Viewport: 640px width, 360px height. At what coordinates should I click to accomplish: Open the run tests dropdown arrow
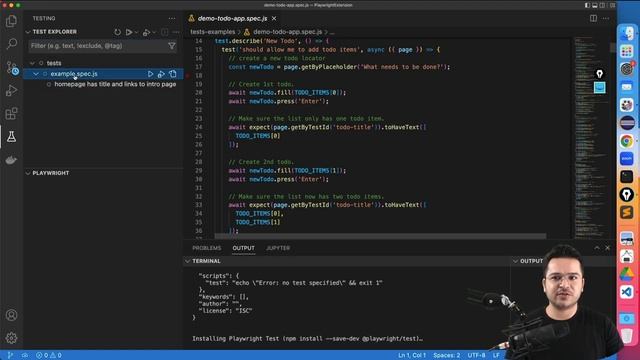(136, 32)
